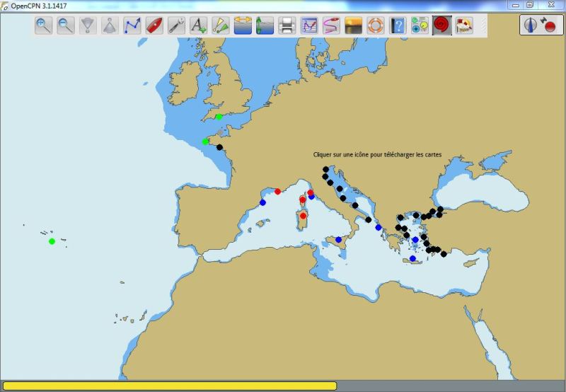566x392 pixels.
Task: Drop Man Overboard lifebuoy marker
Action: 376,25
